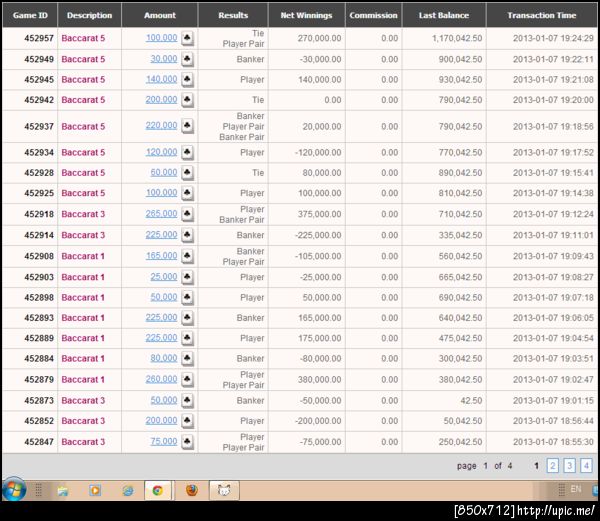This screenshot has width=600, height=521.
Task: Launch Windows Media Player from taskbar
Action: [x=95, y=490]
